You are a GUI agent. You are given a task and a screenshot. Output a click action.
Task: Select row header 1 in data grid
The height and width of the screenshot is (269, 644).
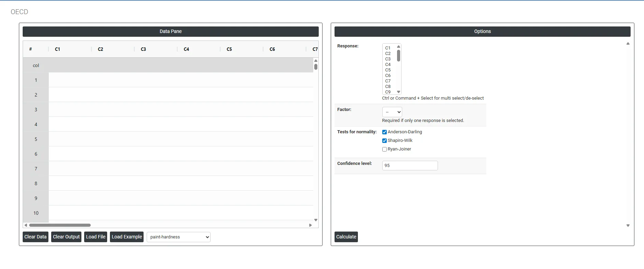tap(36, 80)
